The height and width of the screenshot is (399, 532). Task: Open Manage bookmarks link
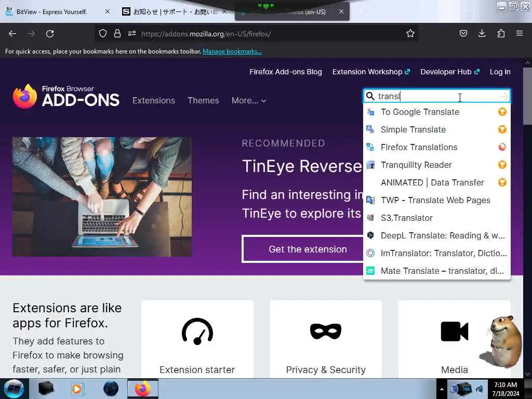coord(232,51)
